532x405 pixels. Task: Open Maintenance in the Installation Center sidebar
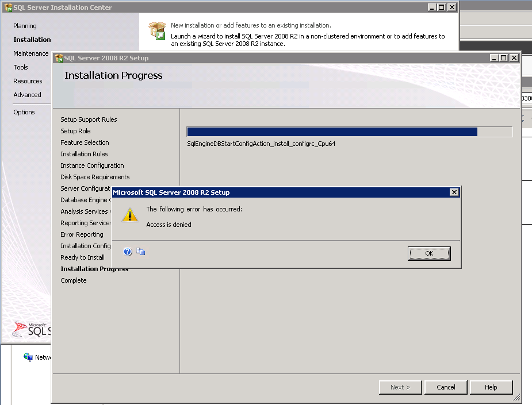tap(31, 53)
